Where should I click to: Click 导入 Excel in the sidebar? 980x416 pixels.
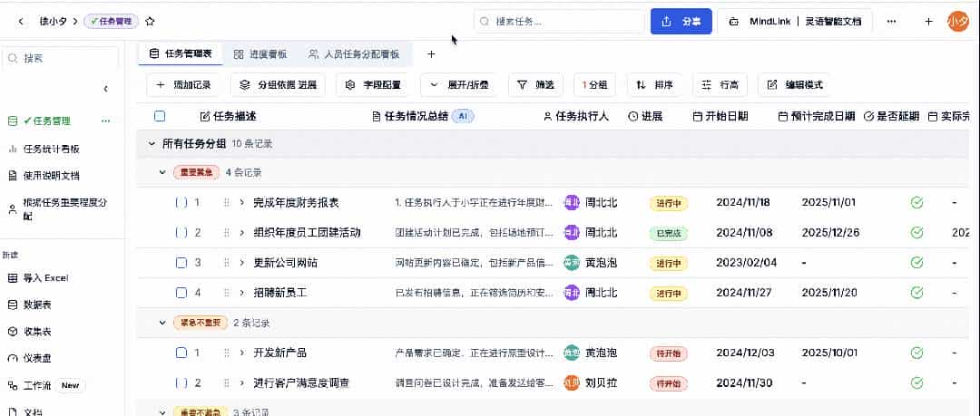coord(45,278)
